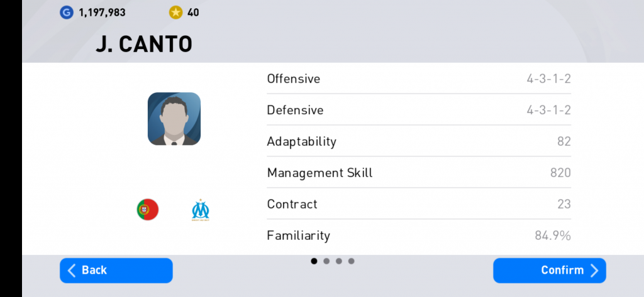644x297 pixels.
Task: Tap the 40 coins balance
Action: (x=193, y=13)
